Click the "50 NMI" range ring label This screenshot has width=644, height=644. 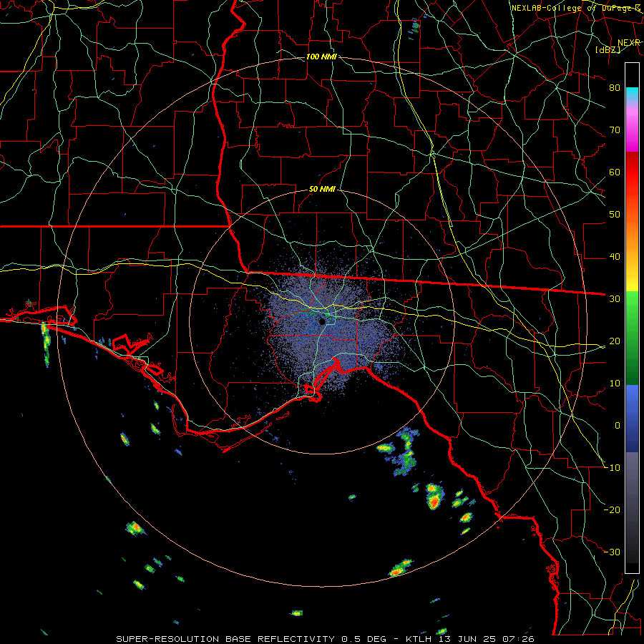click(x=322, y=190)
